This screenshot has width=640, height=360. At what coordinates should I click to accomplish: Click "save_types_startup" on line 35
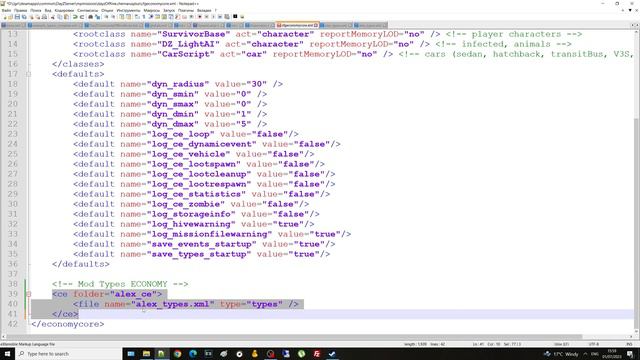click(x=199, y=254)
